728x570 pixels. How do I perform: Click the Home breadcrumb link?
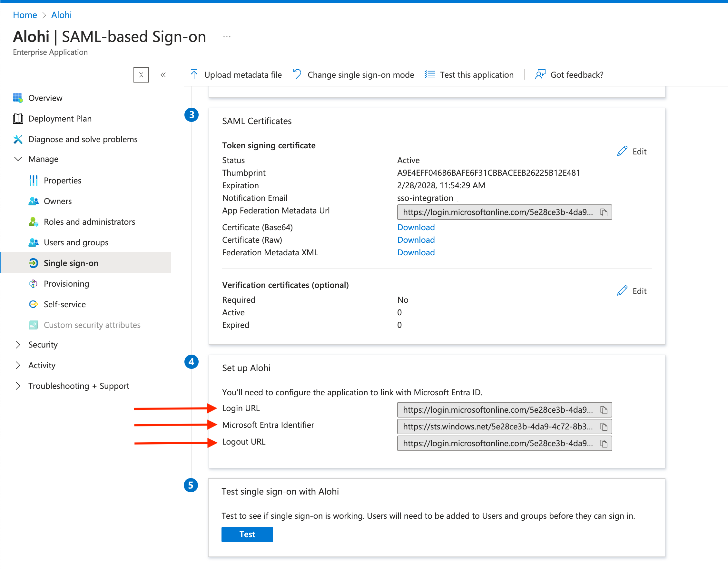pyautogui.click(x=25, y=15)
